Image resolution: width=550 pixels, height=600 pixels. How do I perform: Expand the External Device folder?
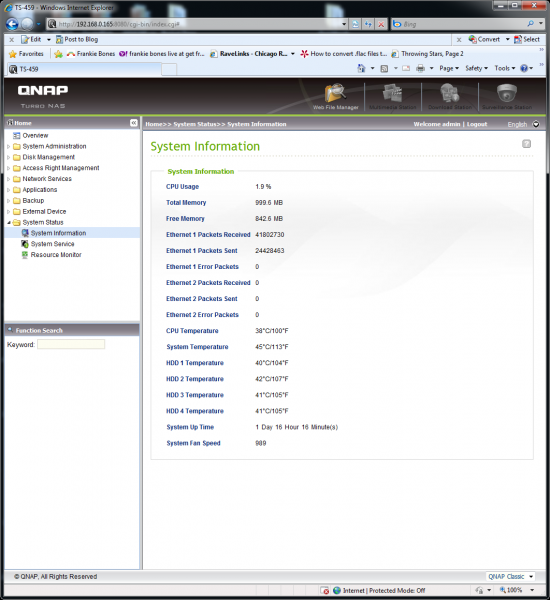[8, 211]
